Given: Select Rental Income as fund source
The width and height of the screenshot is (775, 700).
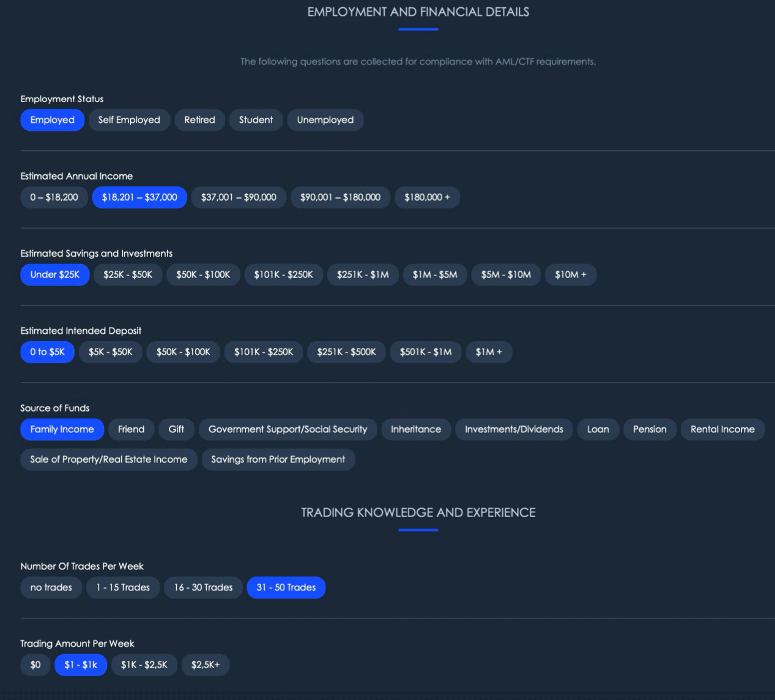Looking at the screenshot, I should click(722, 429).
